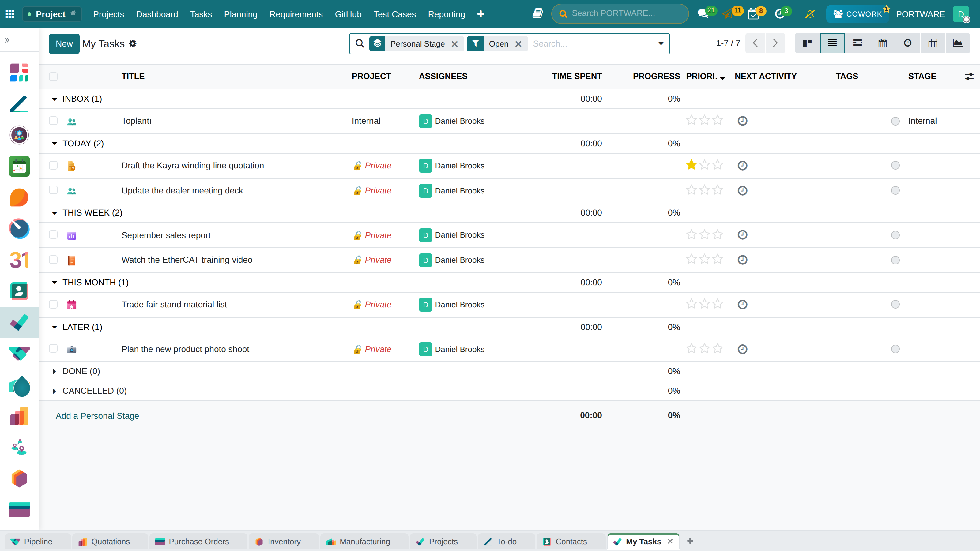This screenshot has width=980, height=551.
Task: Set first priority star for Update the dealer meeting deck
Action: click(691, 190)
